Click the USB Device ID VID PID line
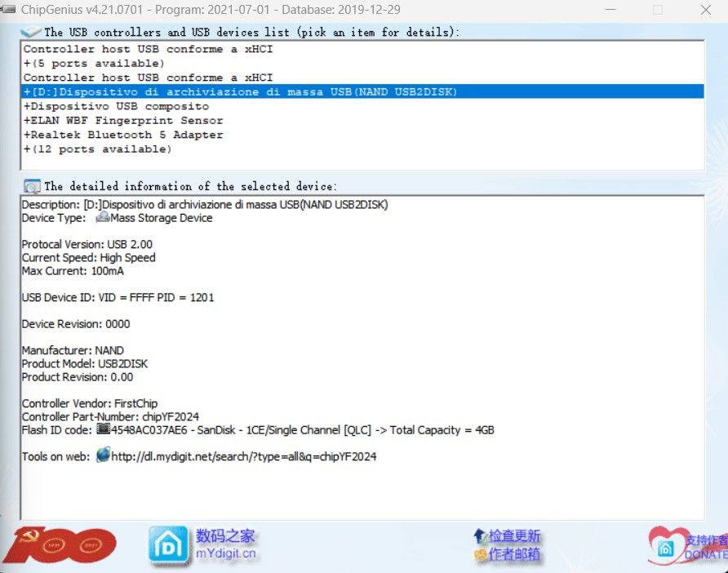Image resolution: width=728 pixels, height=573 pixels. point(118,298)
